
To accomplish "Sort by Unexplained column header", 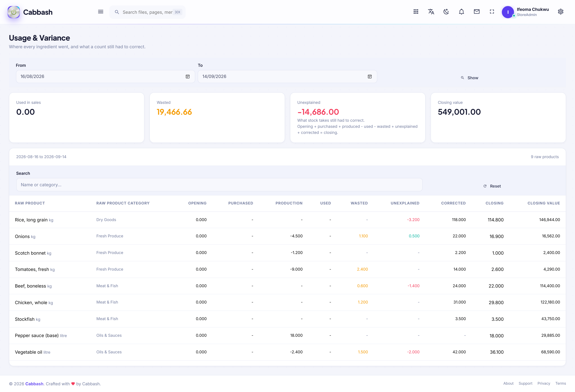I will coord(405,203).
